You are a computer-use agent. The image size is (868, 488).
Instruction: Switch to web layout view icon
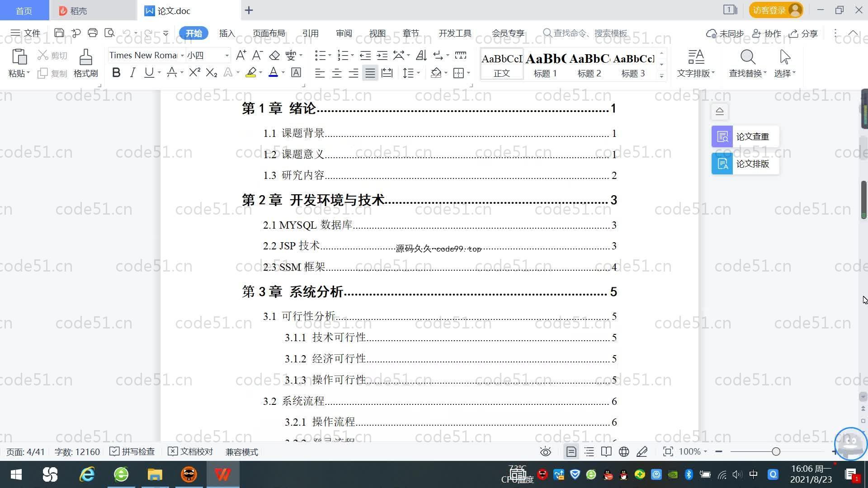[624, 451]
